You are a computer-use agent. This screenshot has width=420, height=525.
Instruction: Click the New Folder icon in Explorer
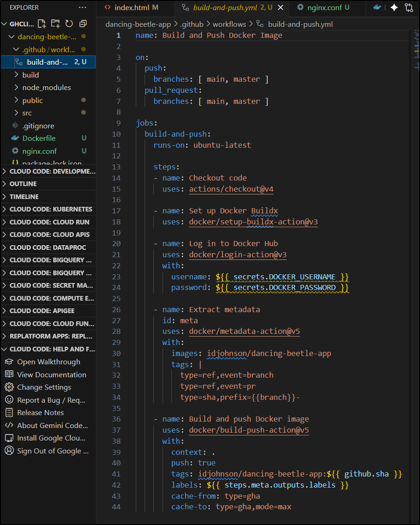[x=55, y=24]
